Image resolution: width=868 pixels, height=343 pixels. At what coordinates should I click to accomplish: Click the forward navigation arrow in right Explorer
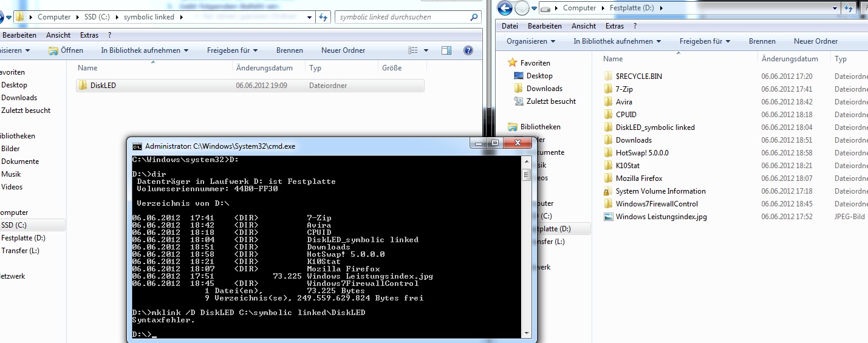(522, 8)
